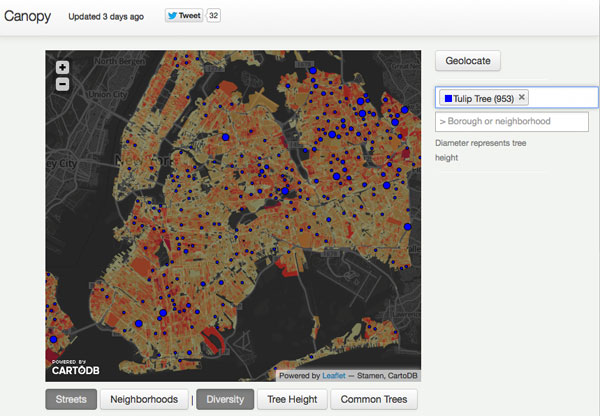Enable the Diversity layer
The image size is (600, 416).
click(224, 400)
